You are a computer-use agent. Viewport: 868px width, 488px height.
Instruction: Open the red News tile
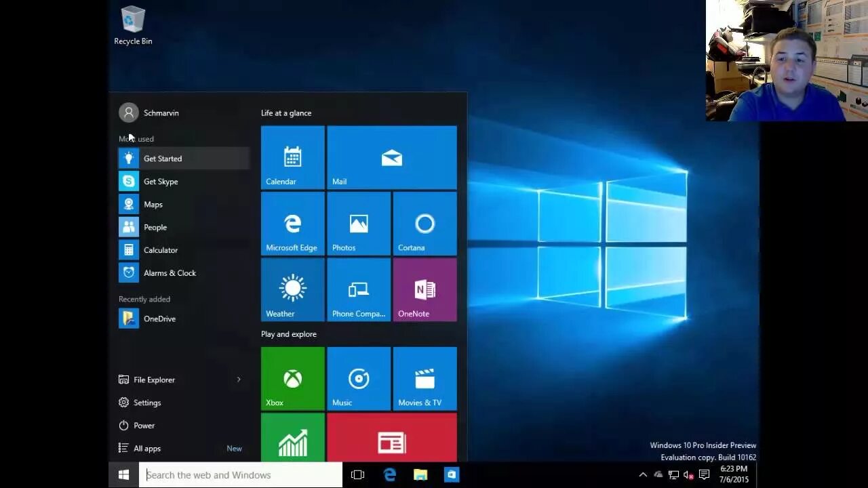[x=392, y=437]
